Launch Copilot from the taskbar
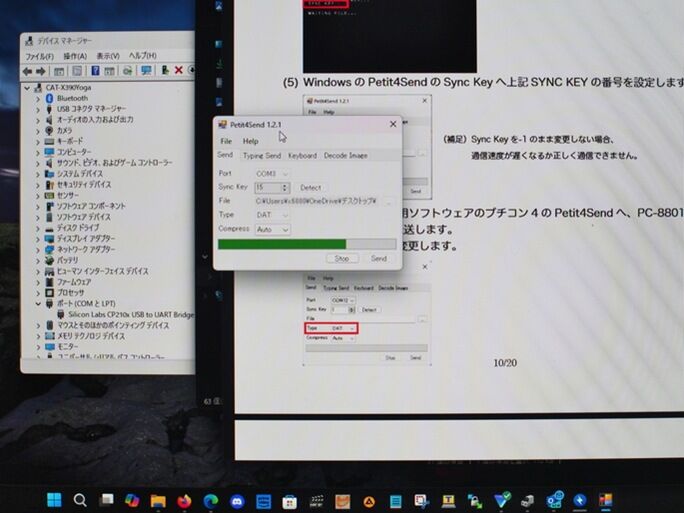The height and width of the screenshot is (513, 684). [132, 500]
